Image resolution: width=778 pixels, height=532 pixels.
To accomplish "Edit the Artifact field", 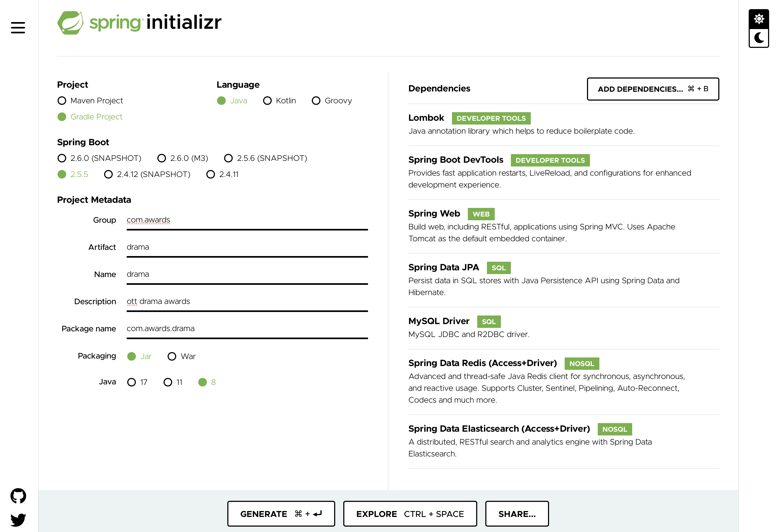I will point(247,248).
